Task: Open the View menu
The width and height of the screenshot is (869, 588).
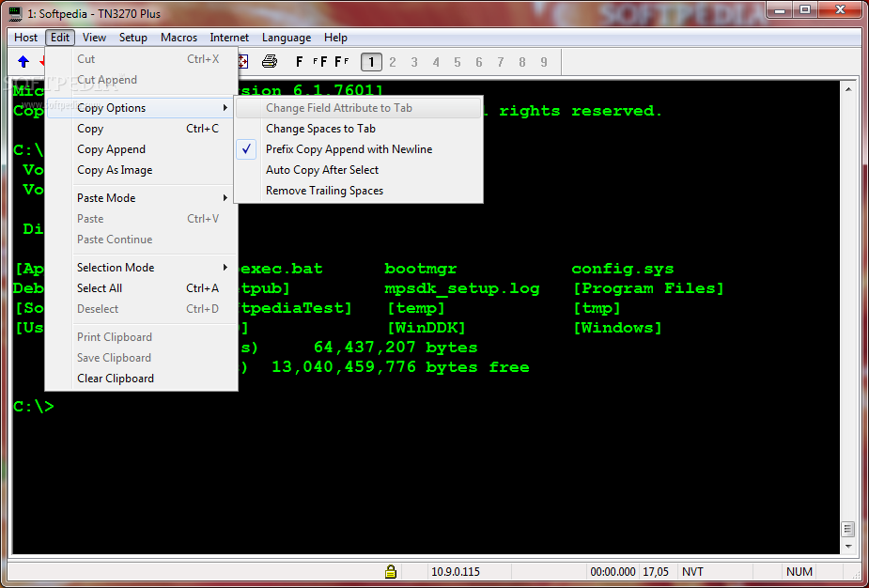Action: click(x=94, y=38)
